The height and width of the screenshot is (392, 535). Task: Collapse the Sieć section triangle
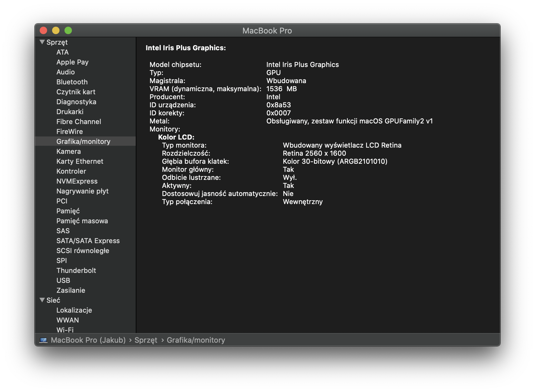pos(42,300)
